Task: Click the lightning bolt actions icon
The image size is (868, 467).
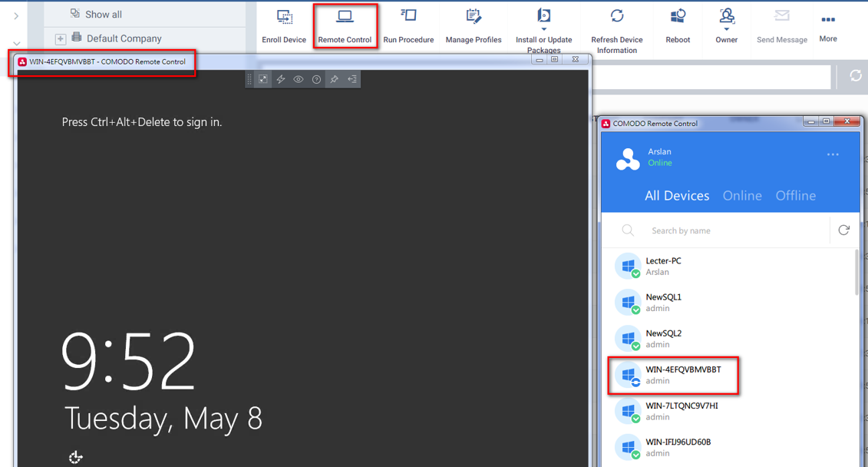Action: coord(281,79)
